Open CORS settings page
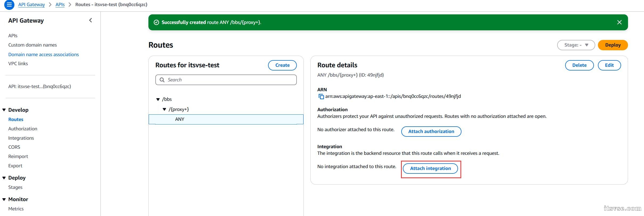Image resolution: width=644 pixels, height=216 pixels. pyautogui.click(x=14, y=147)
